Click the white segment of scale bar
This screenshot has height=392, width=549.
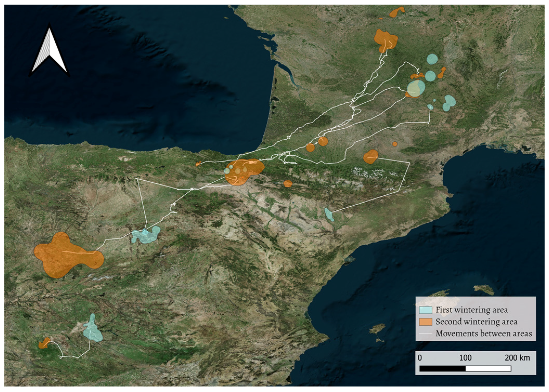coord(488,368)
